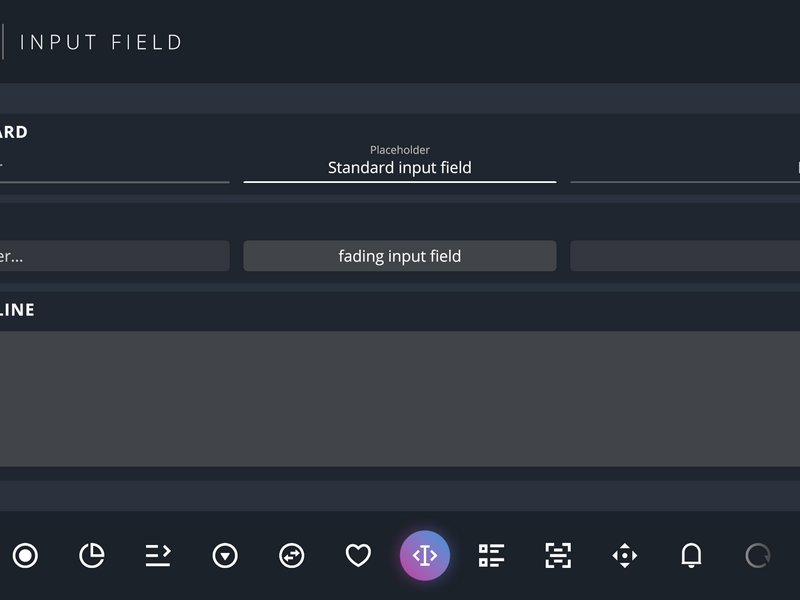Open the list view icon section
The height and width of the screenshot is (600, 800).
click(x=491, y=556)
